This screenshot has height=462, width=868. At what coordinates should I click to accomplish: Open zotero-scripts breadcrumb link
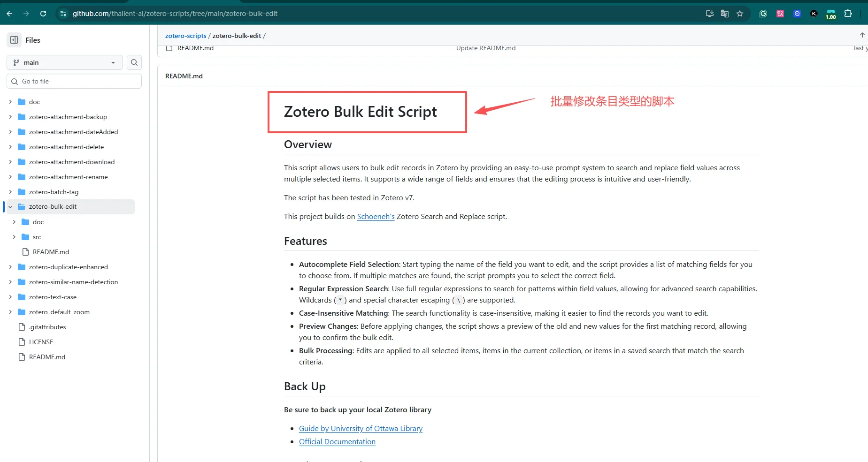pyautogui.click(x=185, y=35)
